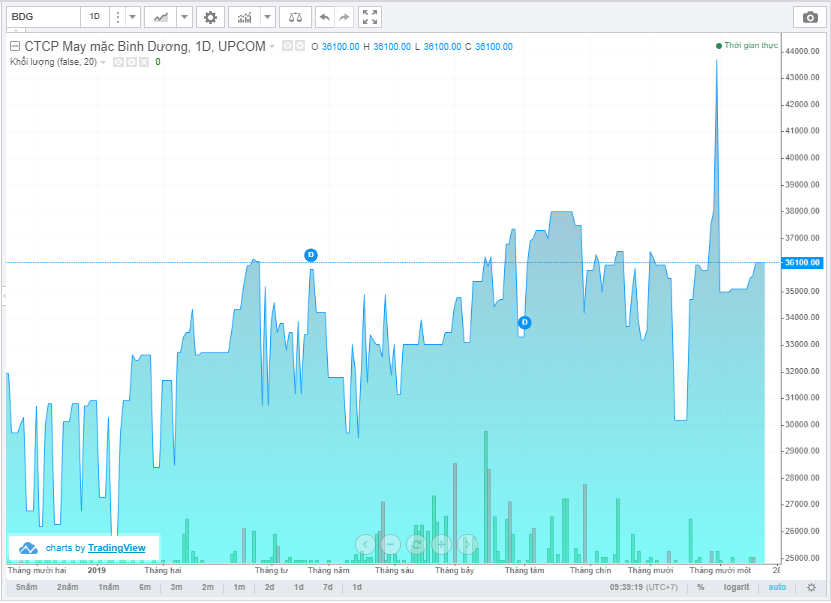Open the three-dot interval menu
Viewport: 831px width, 603px height.
click(x=118, y=17)
